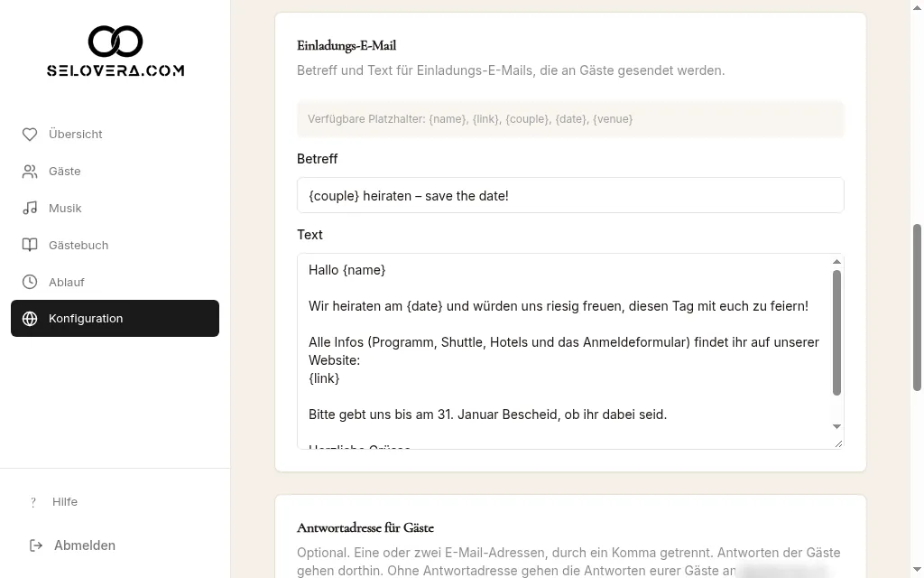Click the 'Wir heiraten am {date}' line
Viewport: 924px width, 578px height.
(x=559, y=306)
